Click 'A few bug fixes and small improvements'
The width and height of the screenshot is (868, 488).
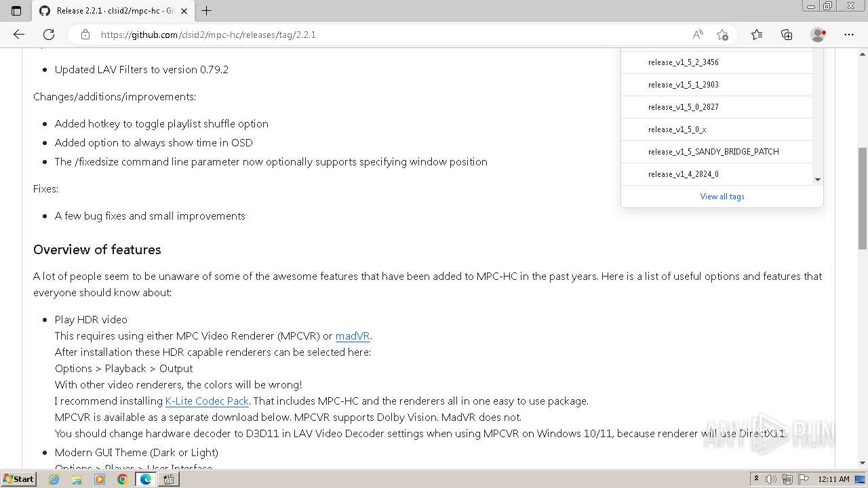coord(150,216)
